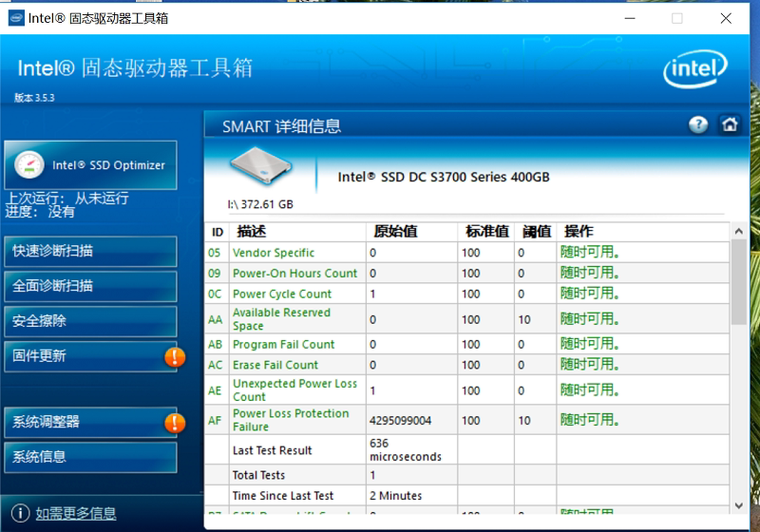Viewport: 760px width, 532px height.
Task: Click the warning badge on 固件更新
Action: pyautogui.click(x=175, y=357)
